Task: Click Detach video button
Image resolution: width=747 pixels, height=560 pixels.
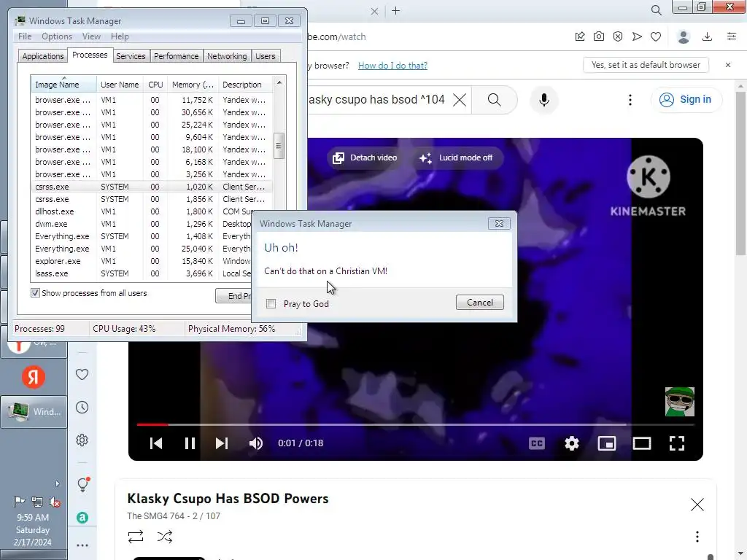Action: coord(365,157)
